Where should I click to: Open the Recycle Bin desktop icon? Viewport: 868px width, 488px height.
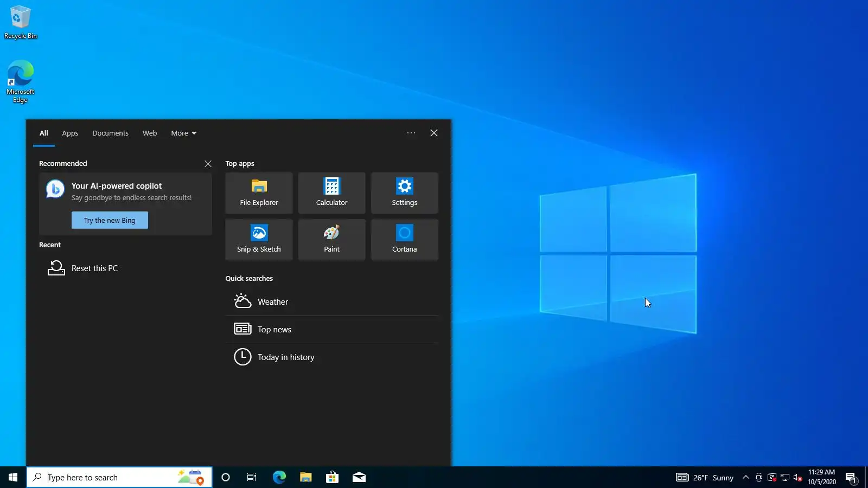21,22
